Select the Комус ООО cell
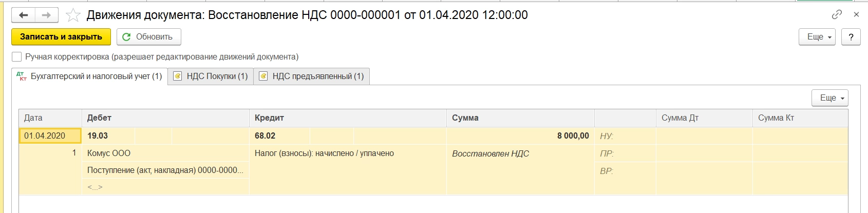 tap(109, 153)
